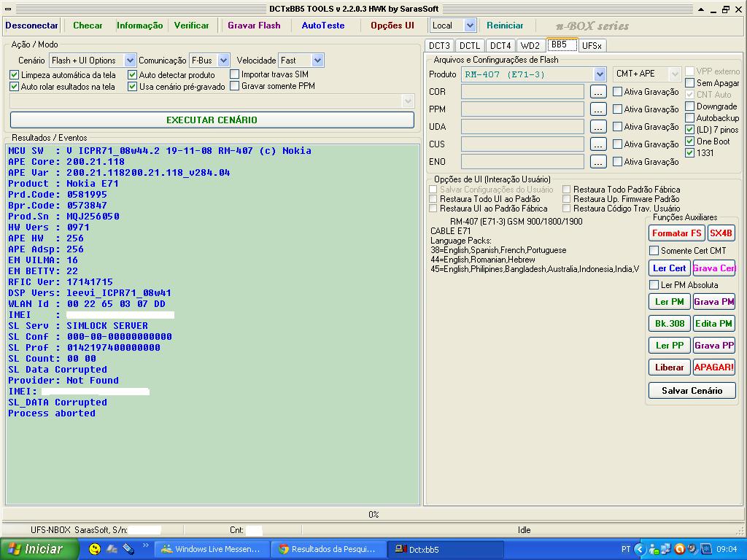Switch to Windows Live Messenger taskbar button
The width and height of the screenshot is (747, 560).
tap(212, 550)
